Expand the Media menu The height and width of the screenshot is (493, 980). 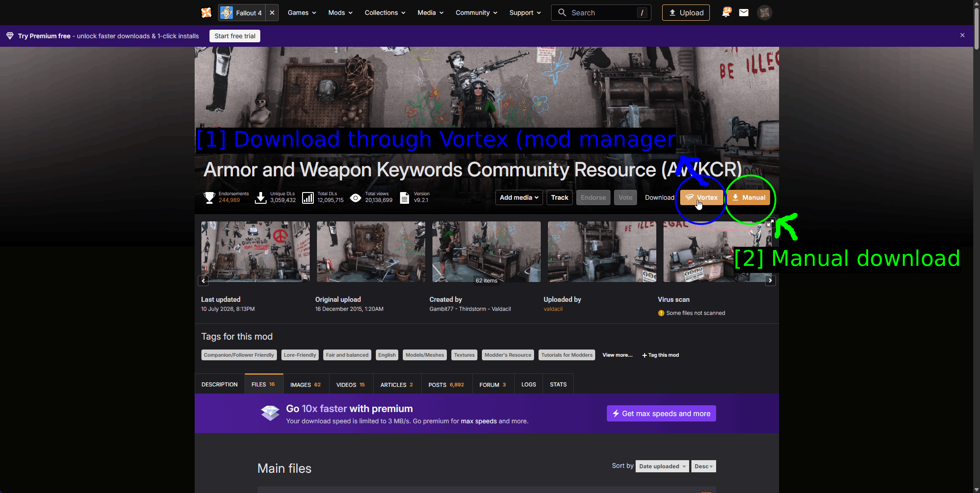(430, 13)
